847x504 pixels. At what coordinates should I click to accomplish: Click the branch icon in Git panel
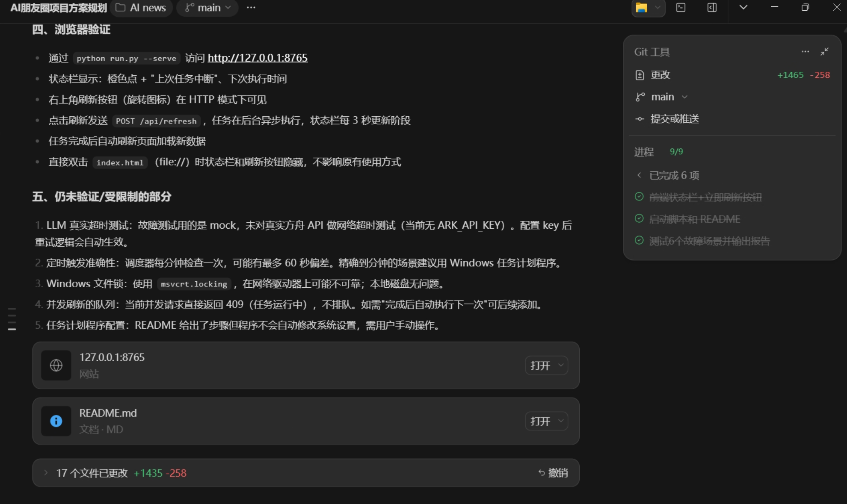[x=640, y=97]
